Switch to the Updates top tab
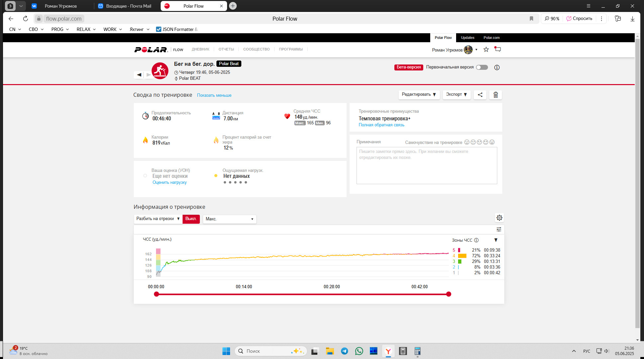Image resolution: width=644 pixels, height=359 pixels. click(x=468, y=38)
